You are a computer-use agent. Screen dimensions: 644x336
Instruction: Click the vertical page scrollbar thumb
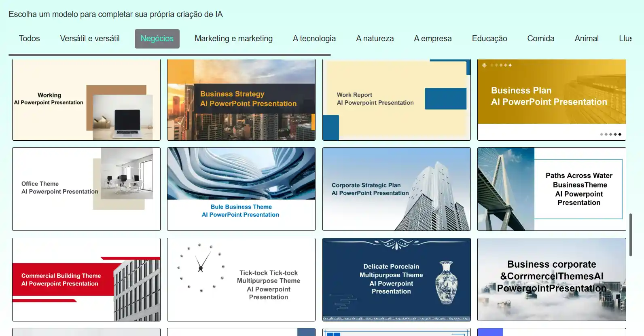click(x=630, y=235)
